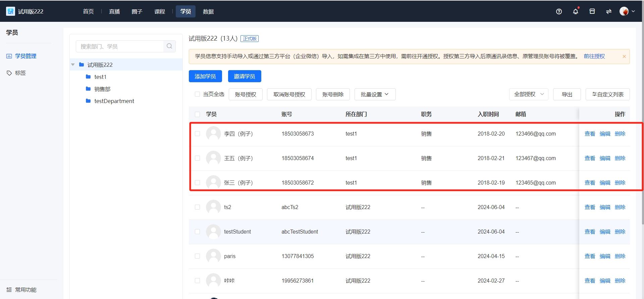Click the 账号授权 button
Image resolution: width=644 pixels, height=299 pixels.
246,94
